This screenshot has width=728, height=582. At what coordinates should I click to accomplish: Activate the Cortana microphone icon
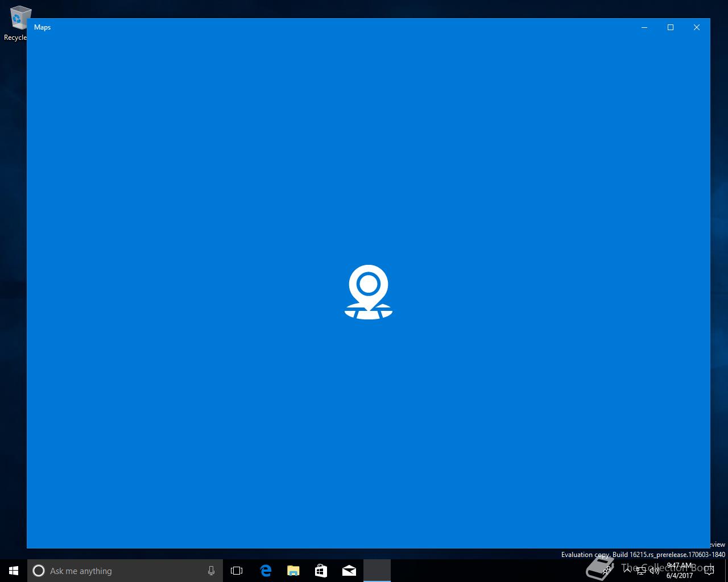pos(211,571)
